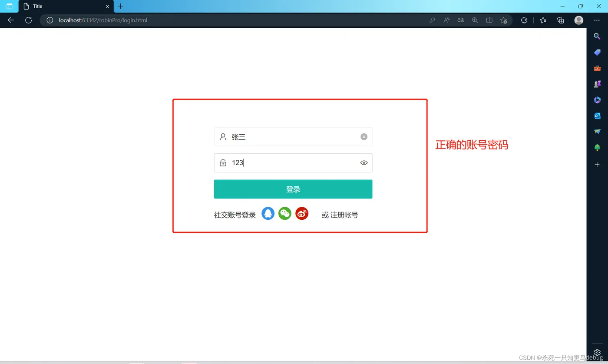Image resolution: width=608 pixels, height=364 pixels.
Task: Open sidebar settings gear icon
Action: 597,352
